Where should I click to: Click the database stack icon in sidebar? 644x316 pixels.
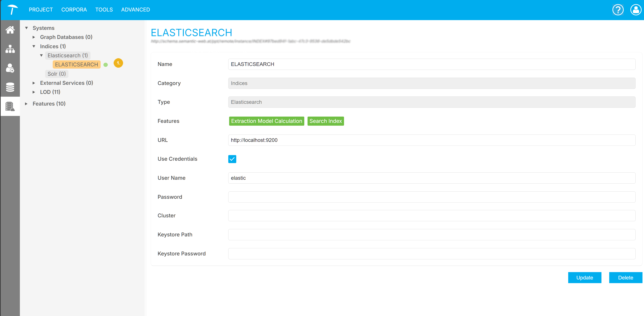pyautogui.click(x=10, y=87)
